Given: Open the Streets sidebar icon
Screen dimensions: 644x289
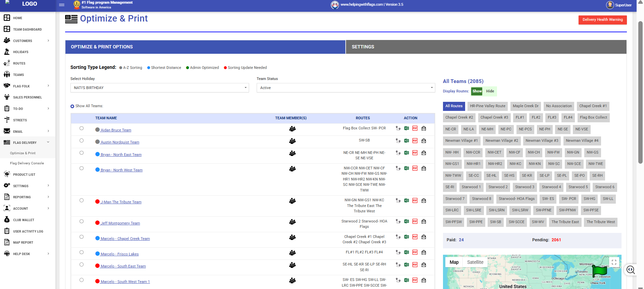Looking at the screenshot, I should pyautogui.click(x=7, y=120).
